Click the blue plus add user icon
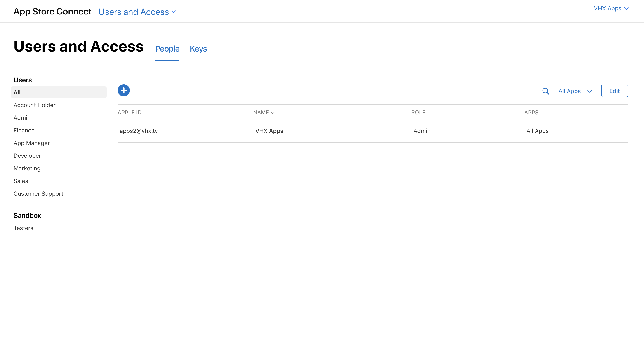The image size is (644, 343). click(x=124, y=91)
